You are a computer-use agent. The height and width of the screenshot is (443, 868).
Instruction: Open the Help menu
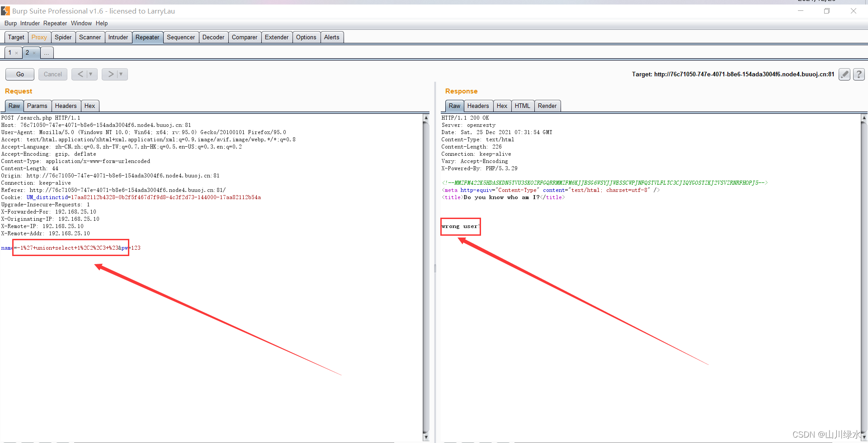pyautogui.click(x=102, y=23)
